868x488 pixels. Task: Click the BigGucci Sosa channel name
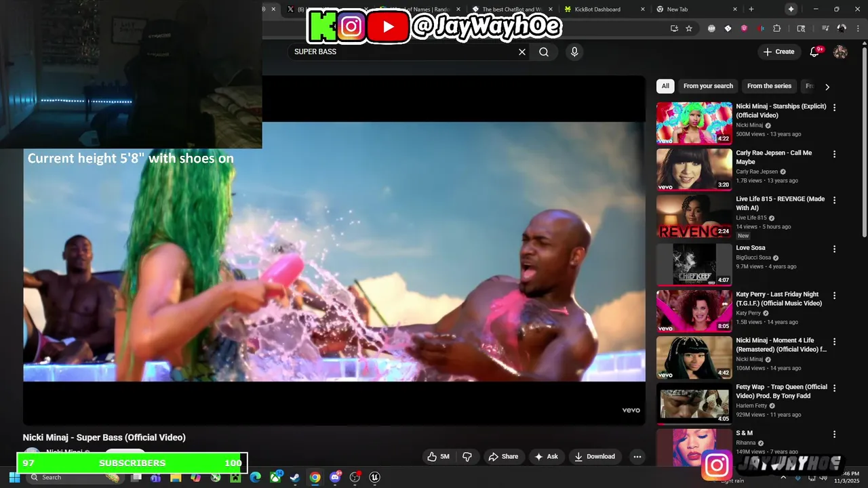[x=755, y=258]
